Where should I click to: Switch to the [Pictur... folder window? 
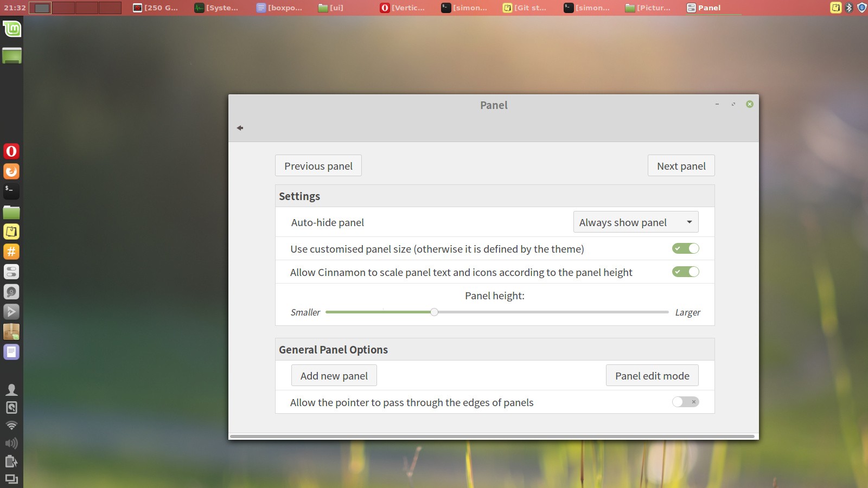pyautogui.click(x=648, y=8)
